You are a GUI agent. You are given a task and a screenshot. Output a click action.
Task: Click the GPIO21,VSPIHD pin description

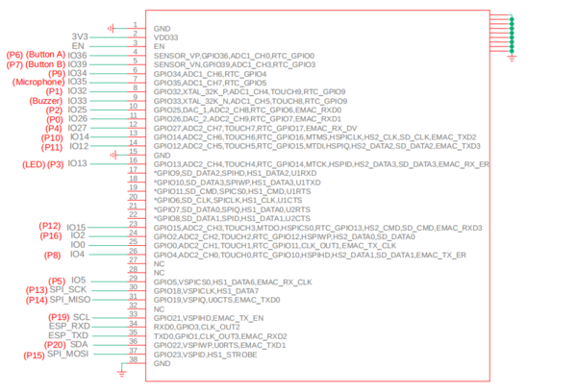click(x=209, y=318)
